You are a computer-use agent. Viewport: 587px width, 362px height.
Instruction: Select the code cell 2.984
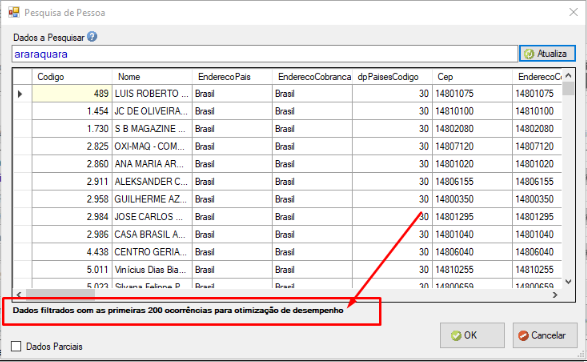click(72, 217)
